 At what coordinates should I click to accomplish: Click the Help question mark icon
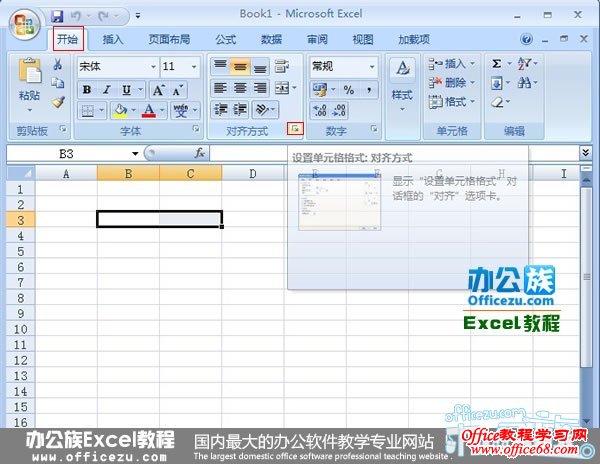pyautogui.click(x=527, y=39)
